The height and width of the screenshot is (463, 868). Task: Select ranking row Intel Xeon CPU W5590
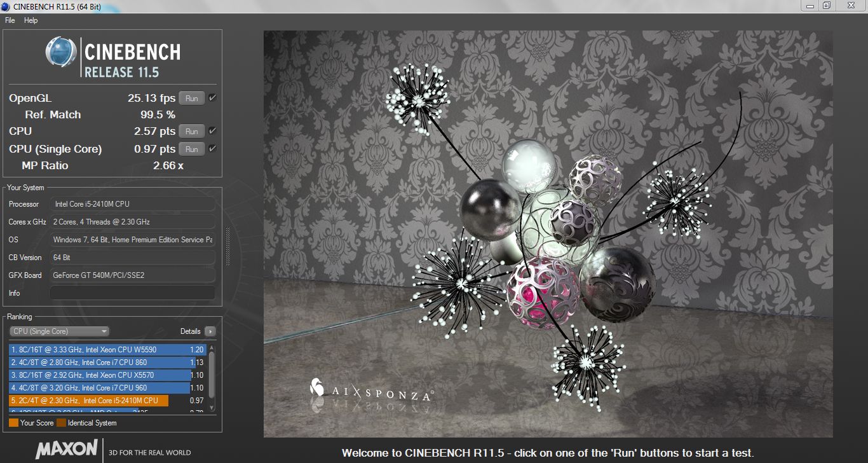[107, 350]
